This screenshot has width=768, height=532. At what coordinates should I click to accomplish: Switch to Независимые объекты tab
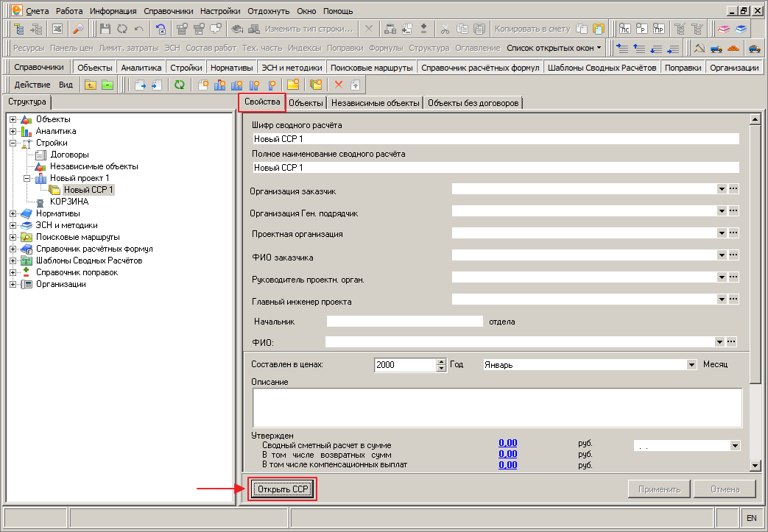tap(376, 103)
